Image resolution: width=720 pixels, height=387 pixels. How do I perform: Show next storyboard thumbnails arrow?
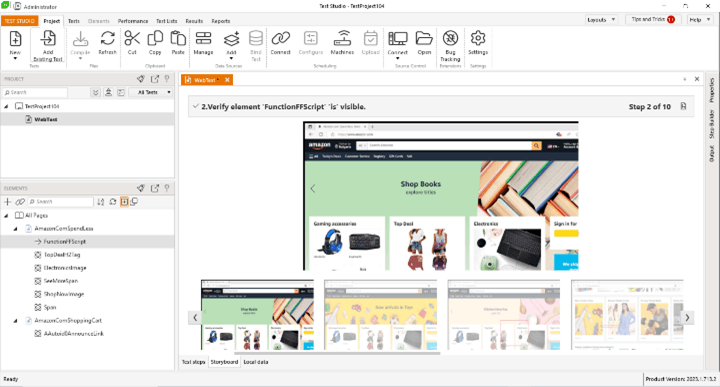point(687,317)
